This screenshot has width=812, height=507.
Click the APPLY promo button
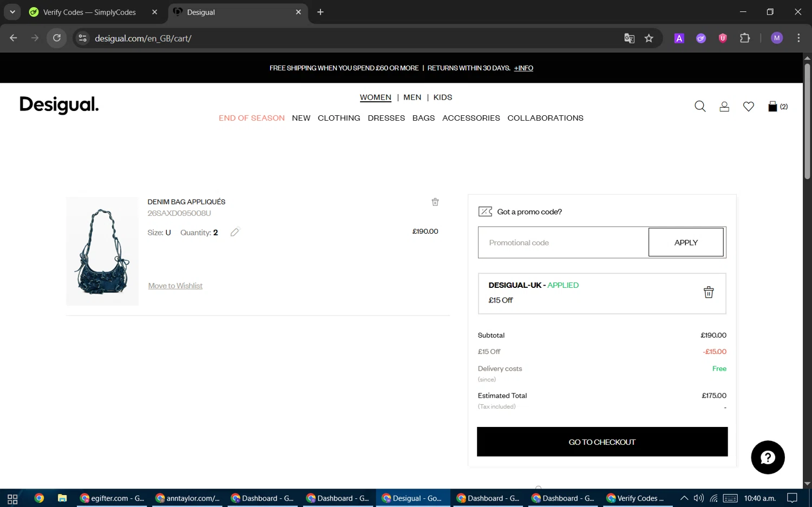[686, 242]
